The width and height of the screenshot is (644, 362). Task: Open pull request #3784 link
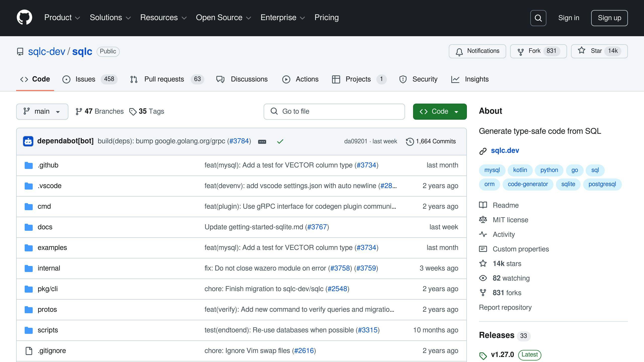(x=239, y=141)
